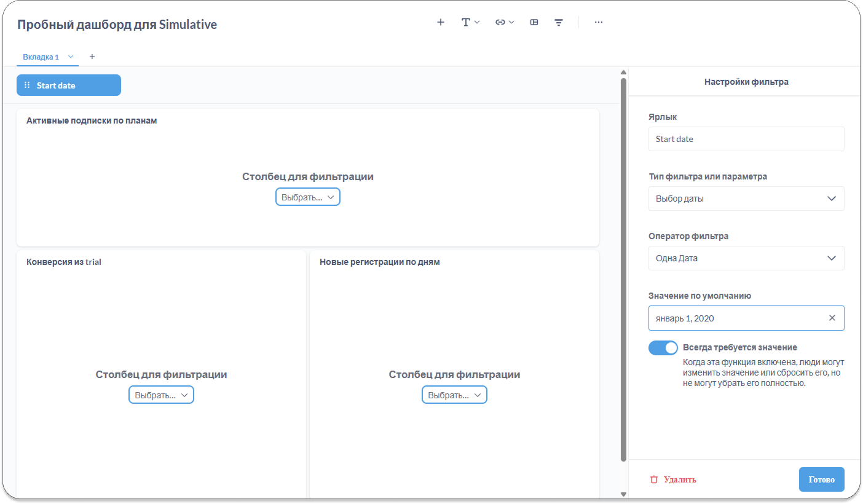
Task: Click the dashboard vertical scrollbar
Action: click(623, 270)
